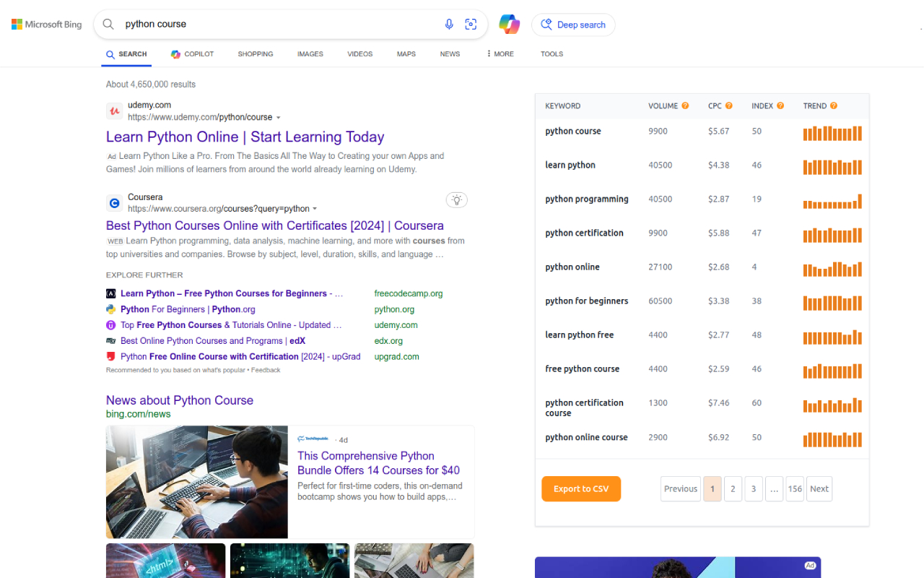Select the SEARCH tab
This screenshot has height=578, width=924.
(x=126, y=54)
